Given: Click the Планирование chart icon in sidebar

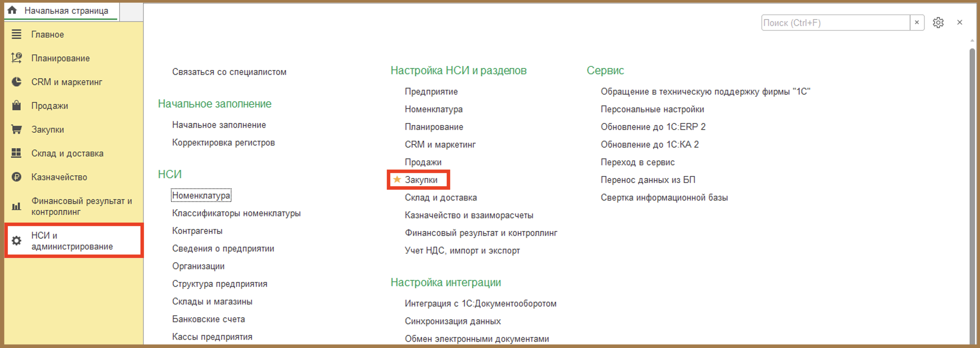Looking at the screenshot, I should tap(16, 58).
